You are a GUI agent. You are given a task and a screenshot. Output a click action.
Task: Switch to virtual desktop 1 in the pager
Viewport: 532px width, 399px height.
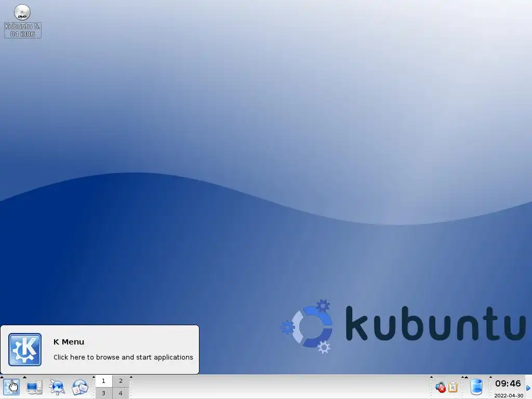(x=103, y=381)
